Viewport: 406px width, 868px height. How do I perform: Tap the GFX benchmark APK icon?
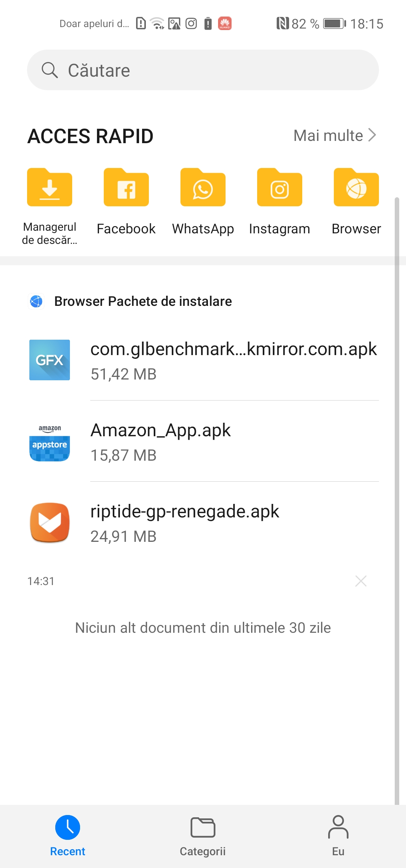[x=50, y=360]
